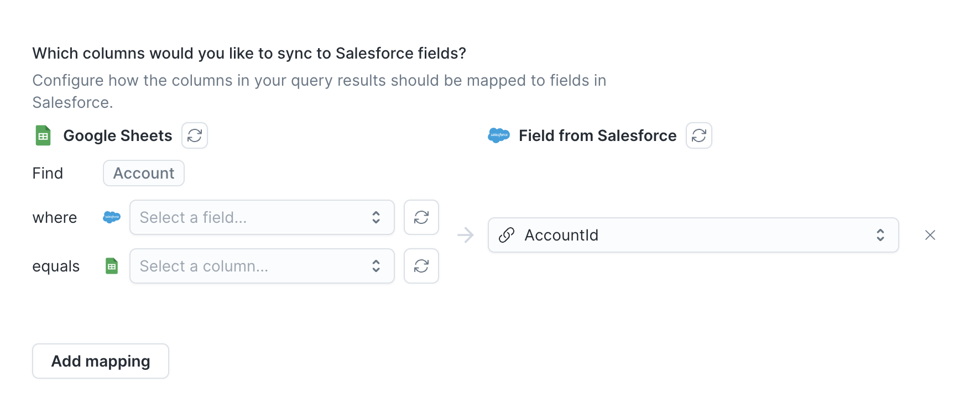
Task: Click the 'Find' label
Action: click(x=48, y=173)
